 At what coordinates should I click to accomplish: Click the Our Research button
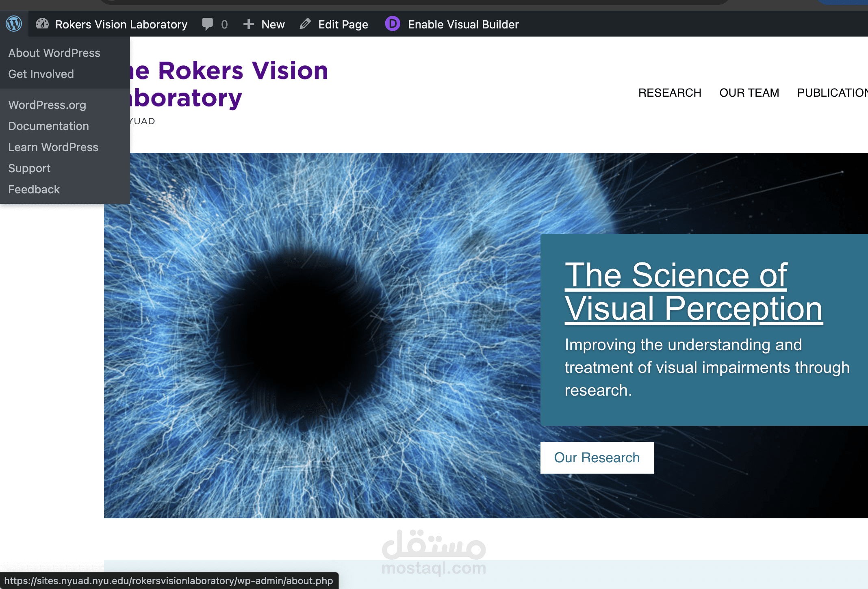click(x=597, y=457)
